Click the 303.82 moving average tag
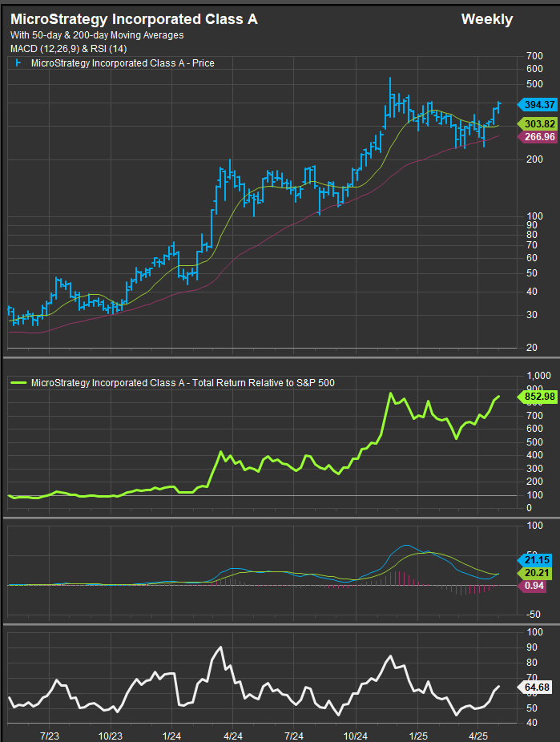The width and height of the screenshot is (560, 742). click(x=538, y=124)
